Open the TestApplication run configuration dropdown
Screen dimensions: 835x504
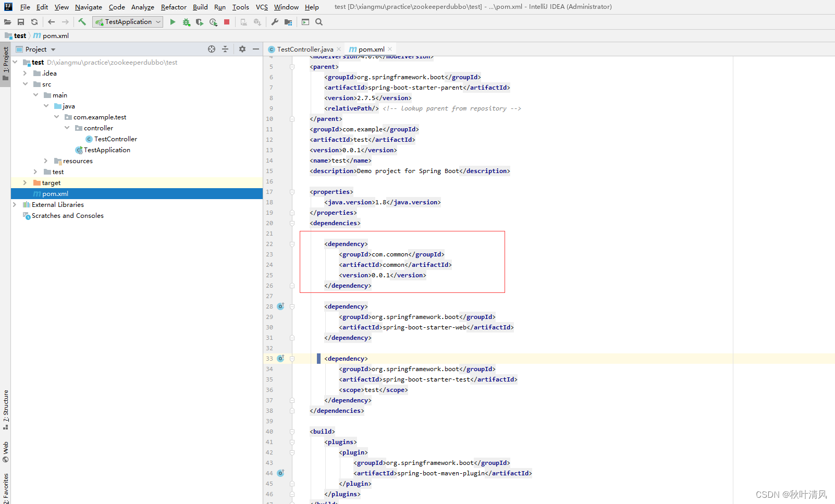coord(128,22)
